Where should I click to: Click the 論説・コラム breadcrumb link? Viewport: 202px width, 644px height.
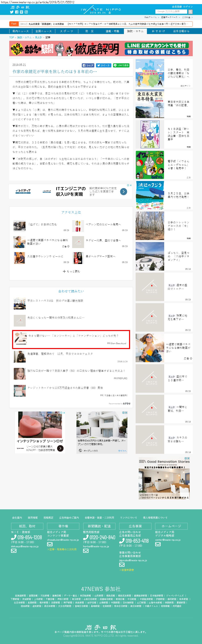click(x=24, y=38)
